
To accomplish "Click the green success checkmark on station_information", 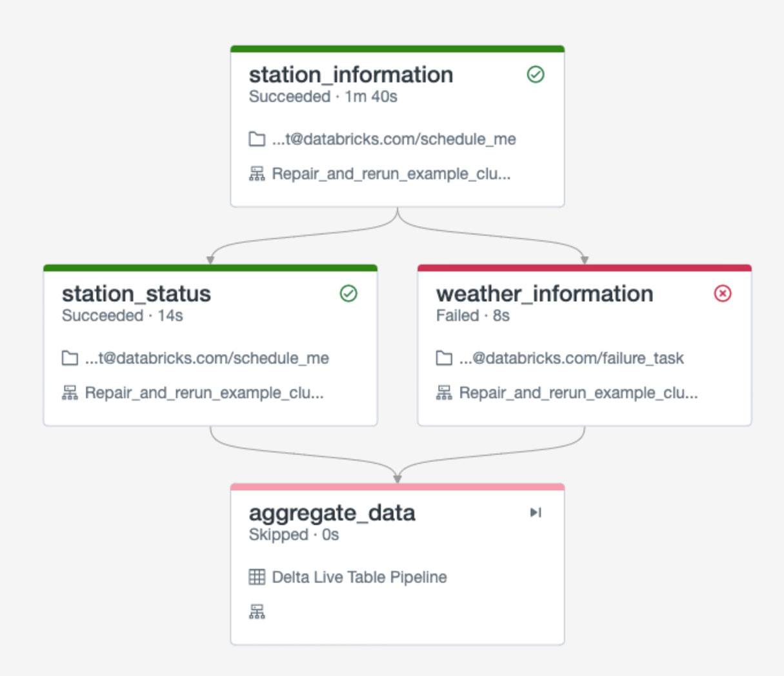I will 536,75.
